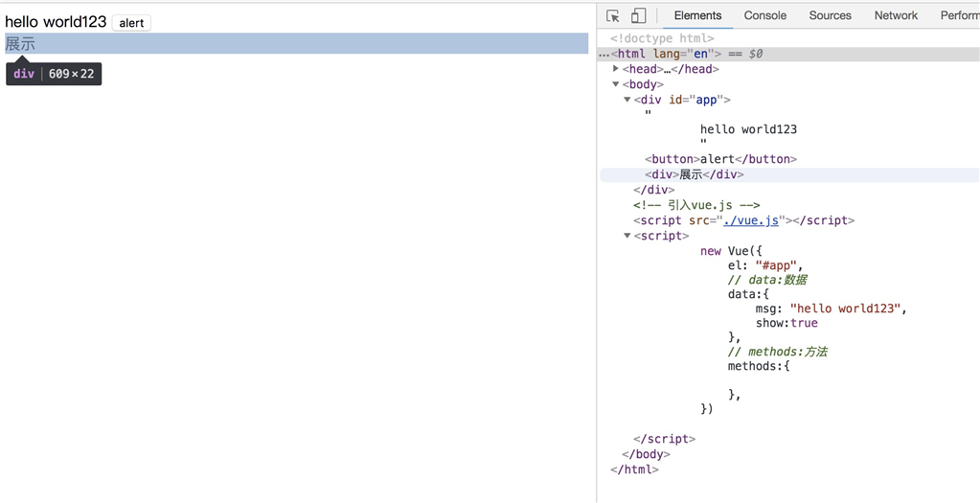Screen dimensions: 980x503
Task: Click the msg: "hello world123" code line
Action: [x=831, y=309]
